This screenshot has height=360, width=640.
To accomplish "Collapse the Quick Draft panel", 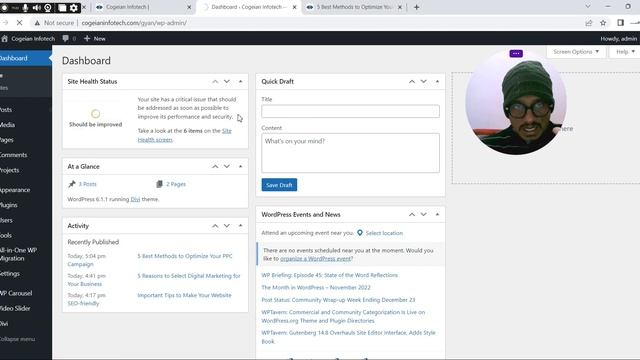I will point(437,82).
